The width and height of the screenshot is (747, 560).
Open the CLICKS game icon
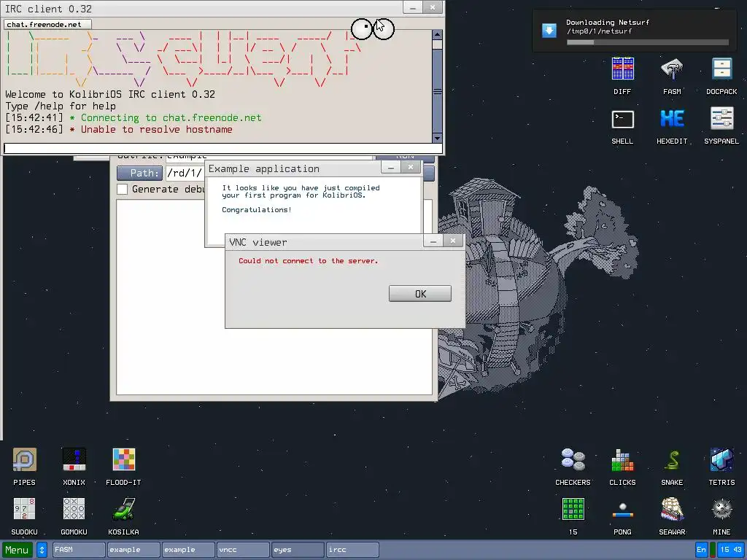point(622,459)
